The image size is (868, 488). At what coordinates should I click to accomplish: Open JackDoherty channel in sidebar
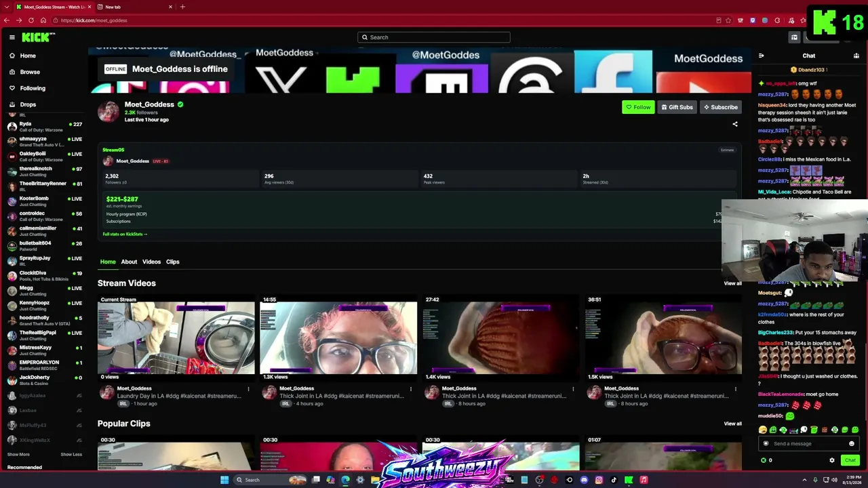[x=45, y=380]
